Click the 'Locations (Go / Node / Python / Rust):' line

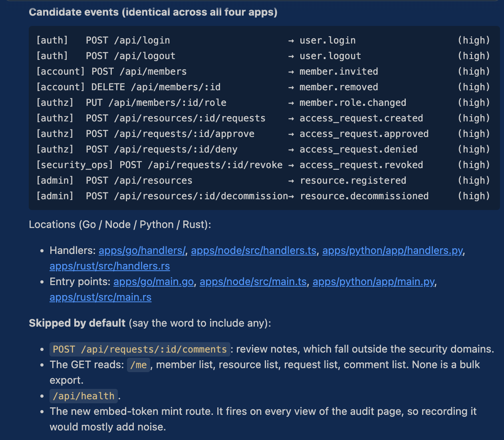pyautogui.click(x=120, y=224)
